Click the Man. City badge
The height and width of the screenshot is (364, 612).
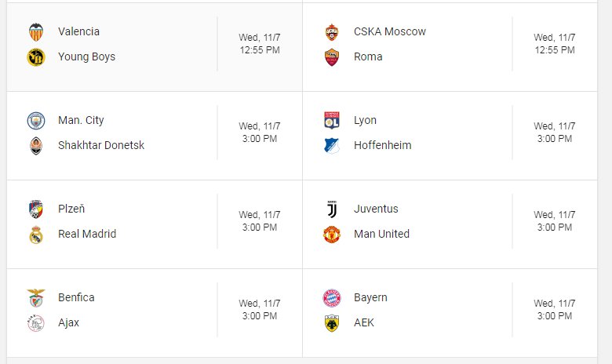(x=36, y=121)
